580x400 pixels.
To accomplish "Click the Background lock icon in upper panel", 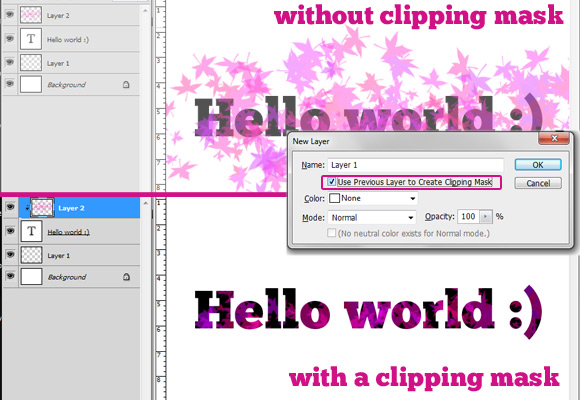I will 126,85.
